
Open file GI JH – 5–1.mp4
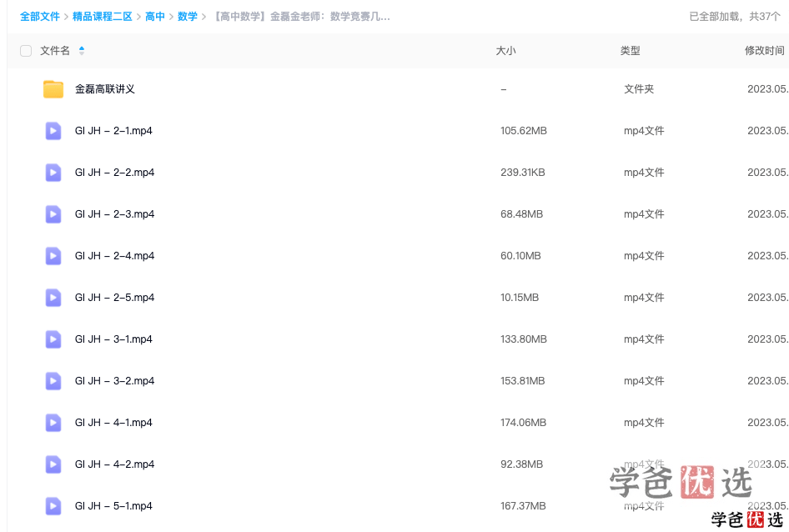(x=113, y=507)
